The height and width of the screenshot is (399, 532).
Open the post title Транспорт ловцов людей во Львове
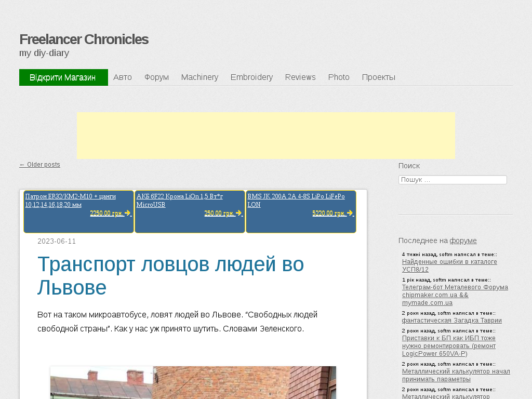pyautogui.click(x=170, y=275)
